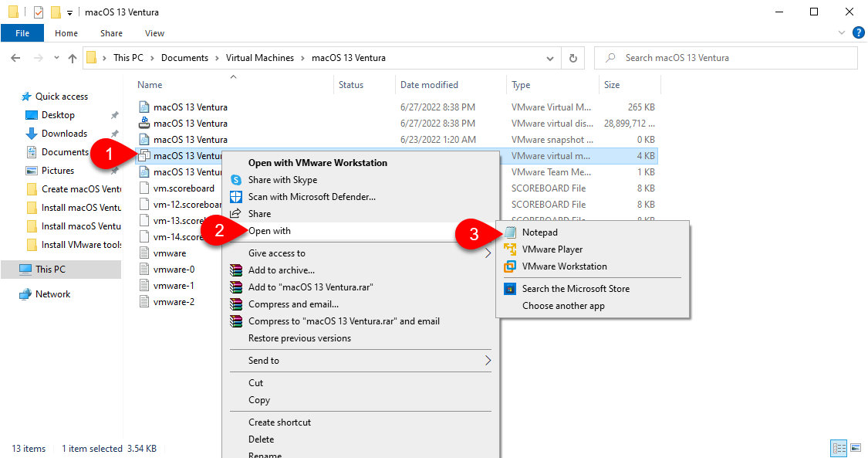The image size is (868, 458).
Task: Open Network in the navigation pane
Action: pyautogui.click(x=52, y=294)
